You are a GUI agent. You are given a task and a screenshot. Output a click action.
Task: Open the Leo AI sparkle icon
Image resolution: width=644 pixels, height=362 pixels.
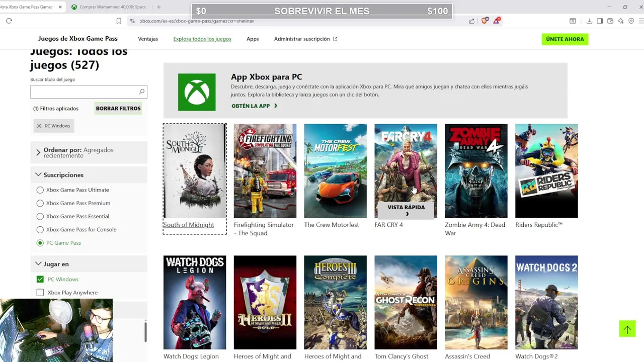click(x=621, y=21)
